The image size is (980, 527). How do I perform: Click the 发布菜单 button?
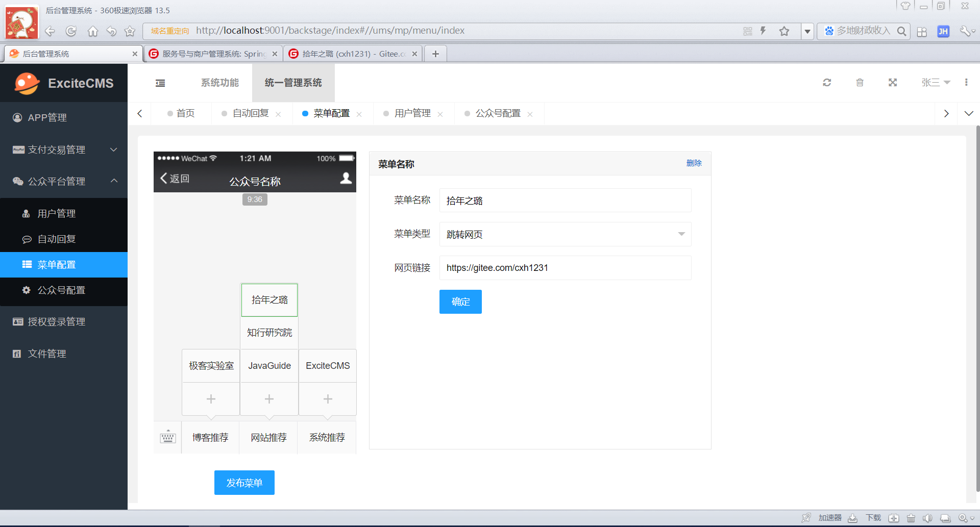[244, 483]
